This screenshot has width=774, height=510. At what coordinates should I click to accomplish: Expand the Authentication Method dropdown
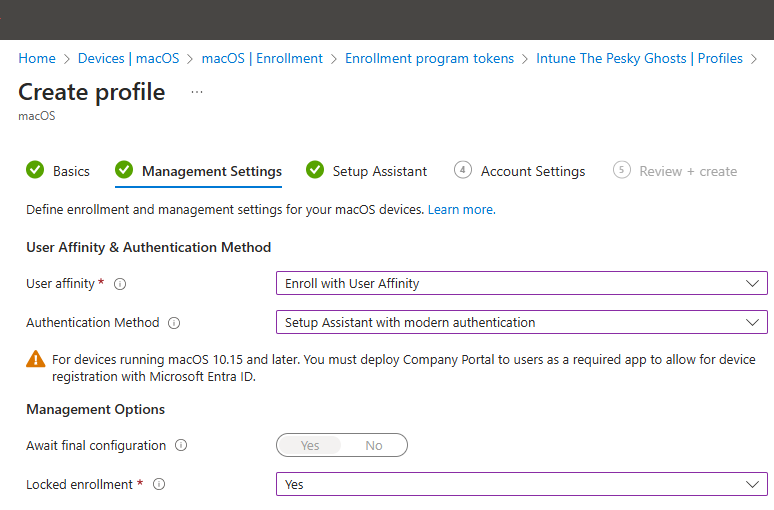click(521, 323)
